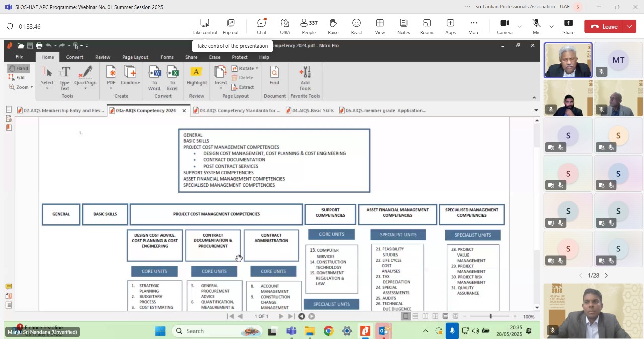Open the More options menu
The width and height of the screenshot is (644, 339).
(473, 26)
